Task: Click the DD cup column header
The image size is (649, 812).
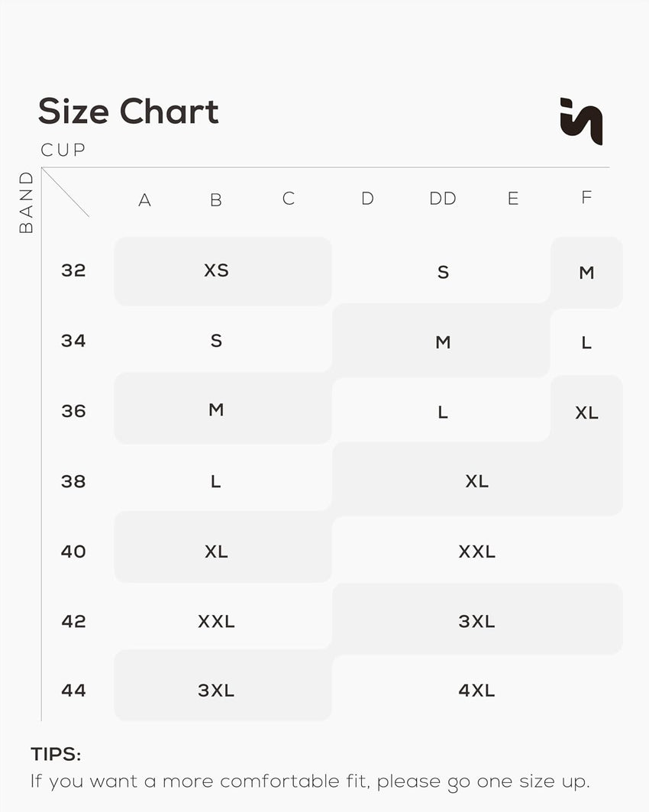Action: [x=443, y=199]
